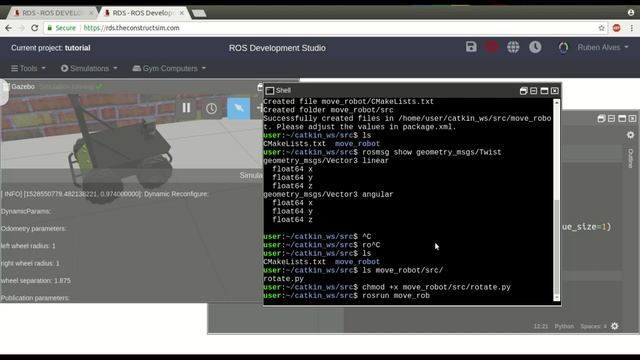This screenshot has height=360, width=640.
Task: Click the 'wheel separation: 1.875' log line
Action: click(x=36, y=280)
